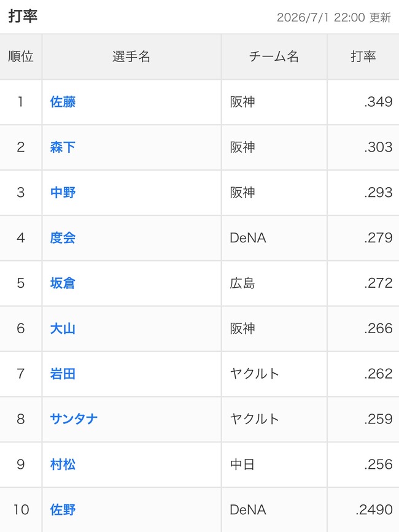Click the 選手名 column header
This screenshot has width=399, height=532.
click(x=131, y=56)
